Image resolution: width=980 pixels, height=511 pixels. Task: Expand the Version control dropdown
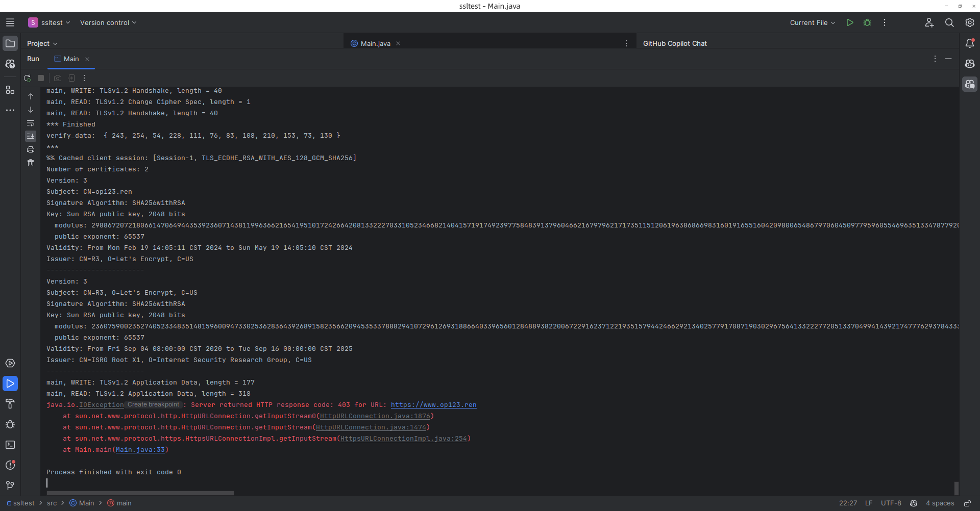coord(108,22)
